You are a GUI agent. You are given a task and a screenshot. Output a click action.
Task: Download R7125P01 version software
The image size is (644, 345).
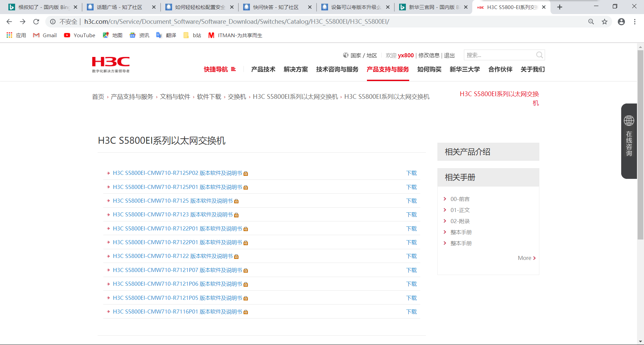click(412, 187)
